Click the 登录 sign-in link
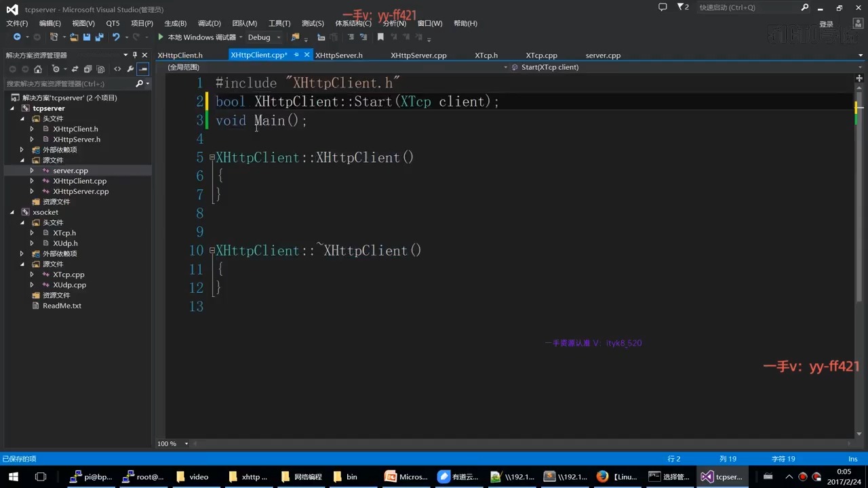 click(826, 24)
